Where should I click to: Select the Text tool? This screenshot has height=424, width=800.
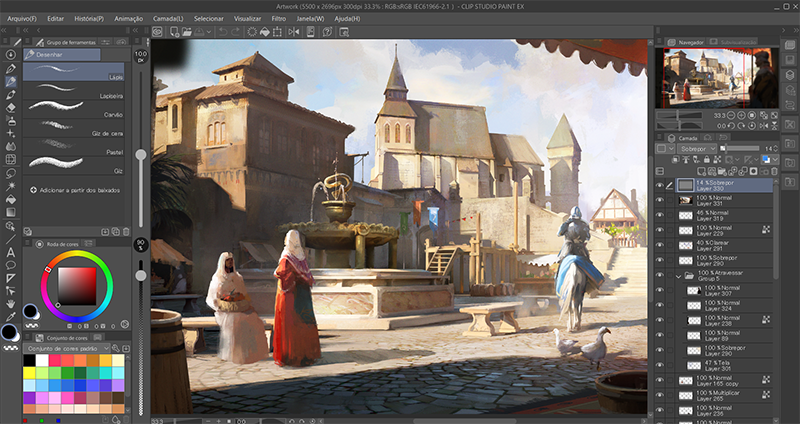pos(10,251)
